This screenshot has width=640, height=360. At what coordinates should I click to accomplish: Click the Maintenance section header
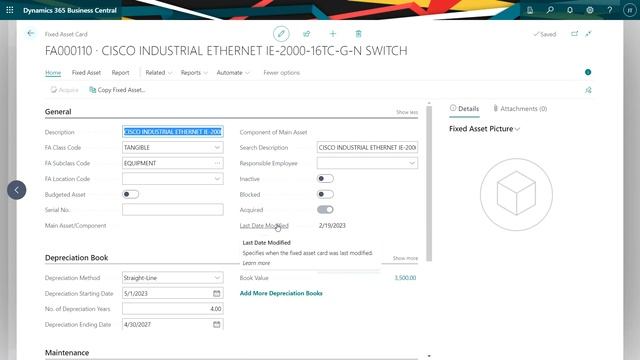click(67, 353)
